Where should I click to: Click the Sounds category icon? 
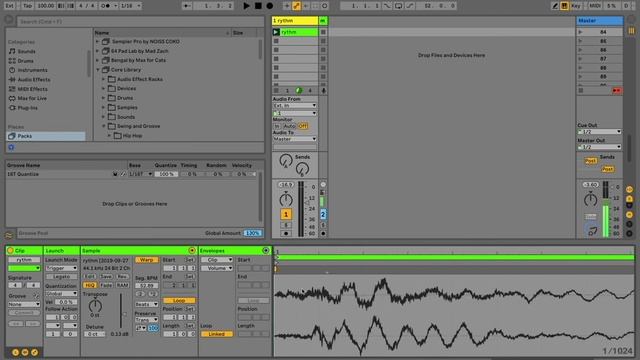pyautogui.click(x=12, y=51)
